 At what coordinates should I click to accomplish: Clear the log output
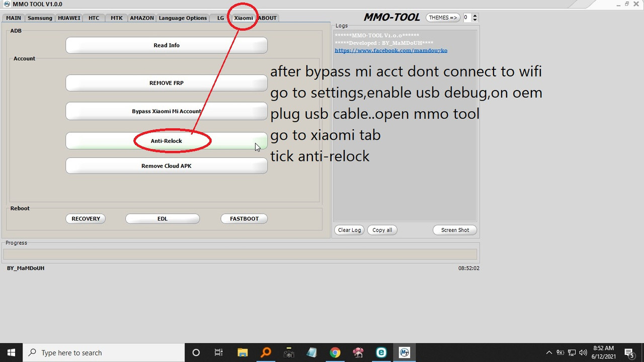pyautogui.click(x=349, y=230)
